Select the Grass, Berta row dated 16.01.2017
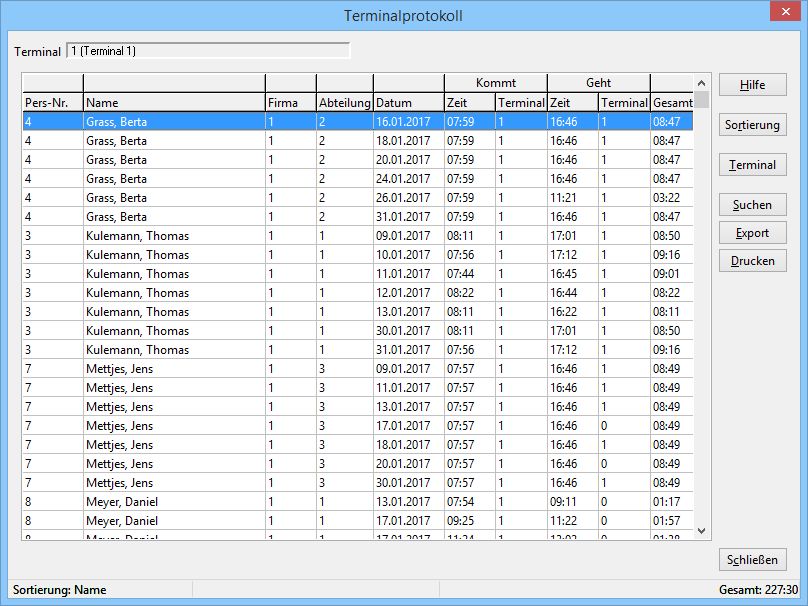808x606 pixels. click(x=358, y=122)
